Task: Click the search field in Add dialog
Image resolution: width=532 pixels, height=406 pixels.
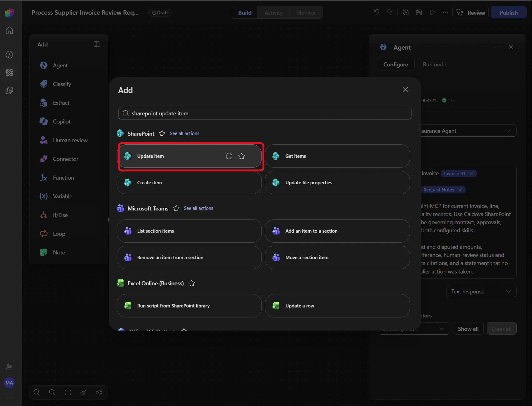Action: [265, 113]
